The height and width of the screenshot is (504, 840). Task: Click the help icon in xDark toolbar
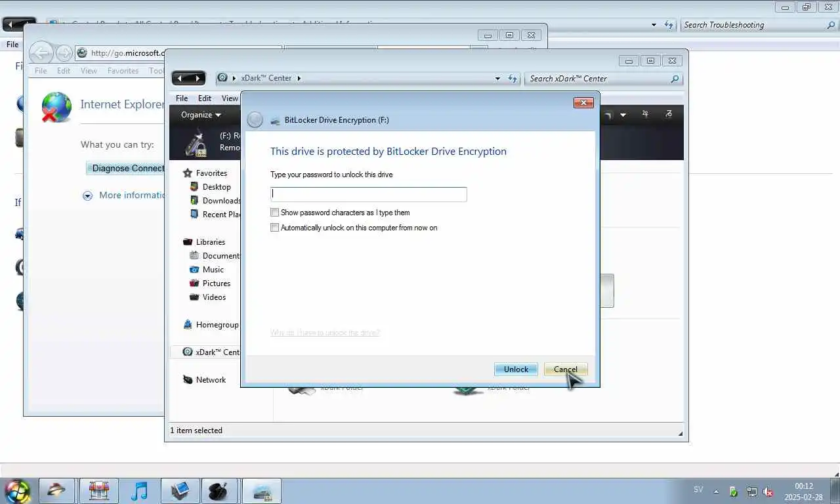tap(668, 114)
